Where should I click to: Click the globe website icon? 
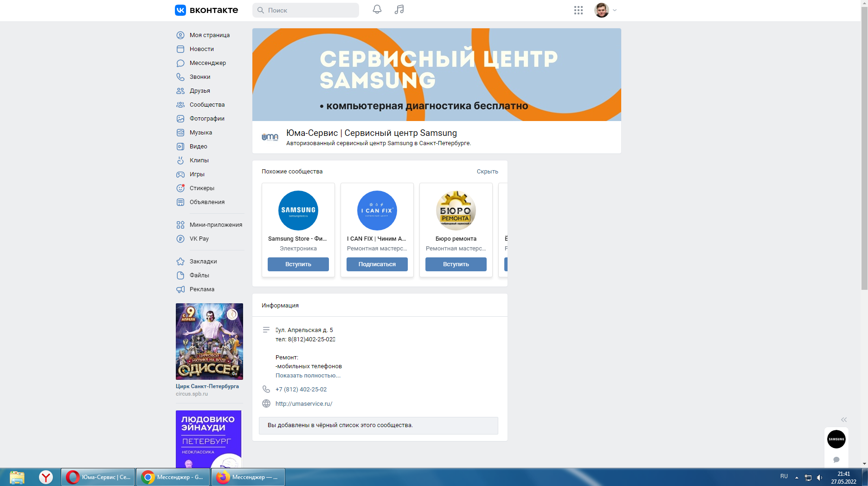pos(266,403)
